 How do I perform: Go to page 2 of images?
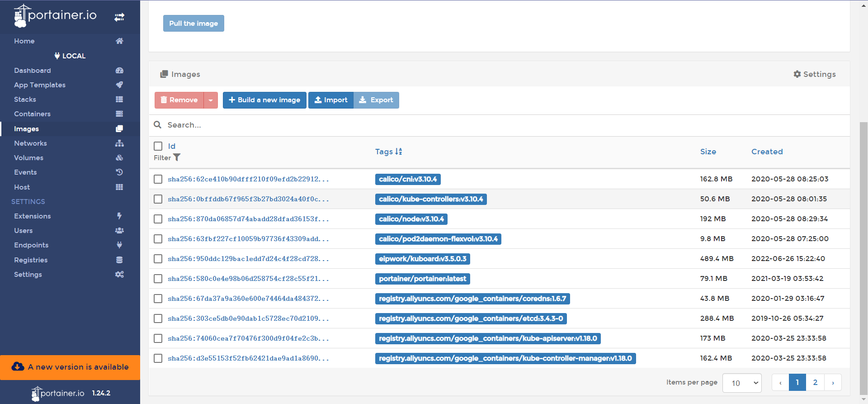(x=815, y=383)
